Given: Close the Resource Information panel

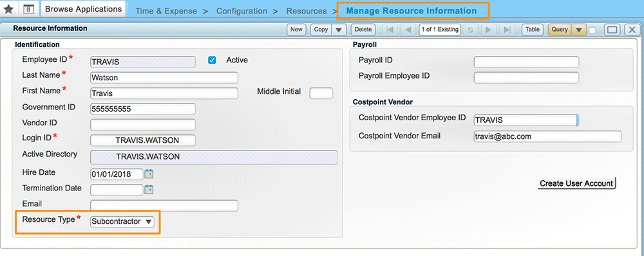Looking at the screenshot, I should pos(632,30).
